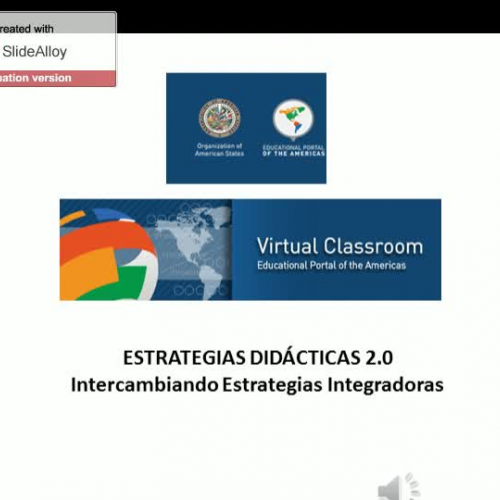Click the evaluation version red strip
Image resolution: width=500 pixels, height=500 pixels.
[x=58, y=78]
